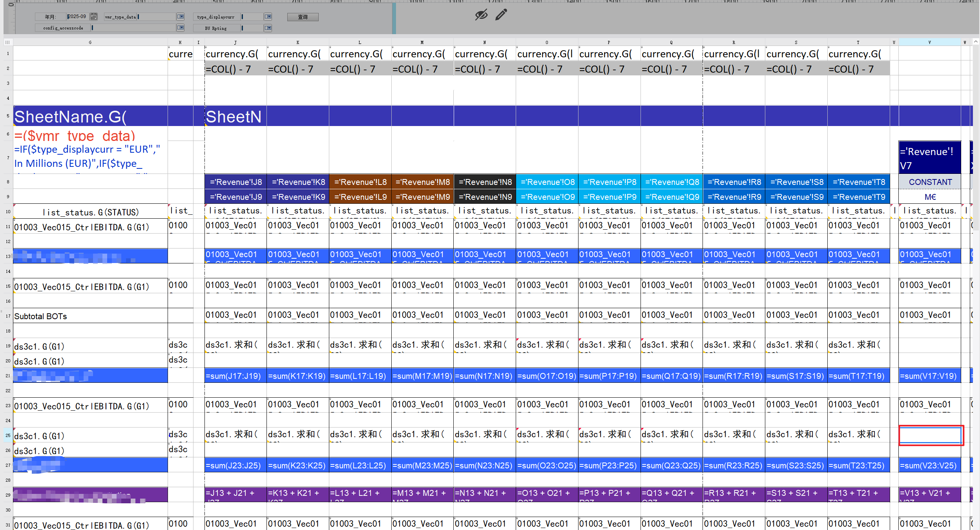The image size is (980, 530).
Task: Click row 25 header number
Action: pyautogui.click(x=8, y=435)
